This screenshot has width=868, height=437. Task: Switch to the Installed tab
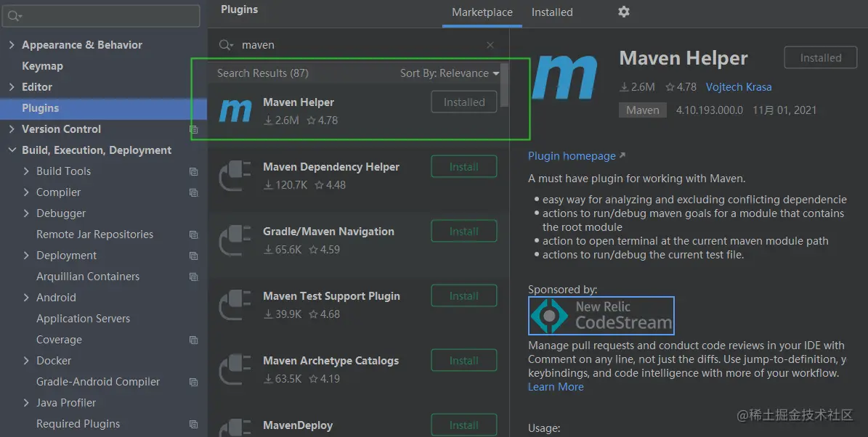pyautogui.click(x=552, y=12)
